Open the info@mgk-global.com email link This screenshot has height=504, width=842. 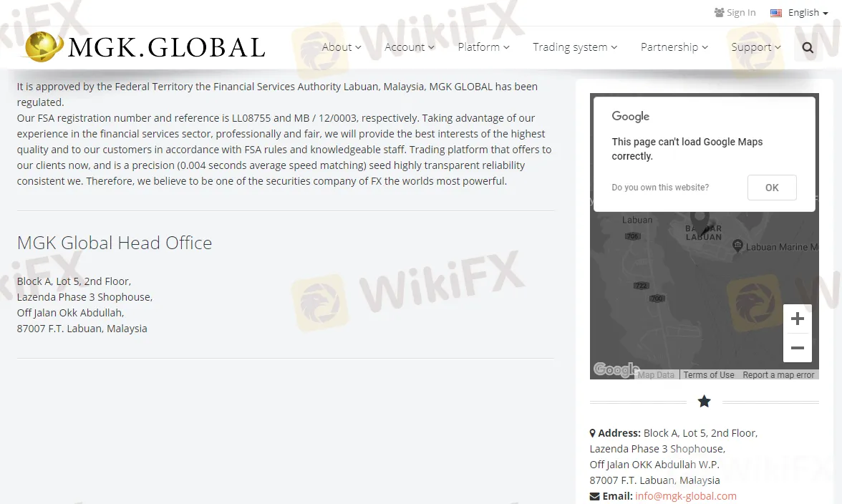[x=685, y=496]
